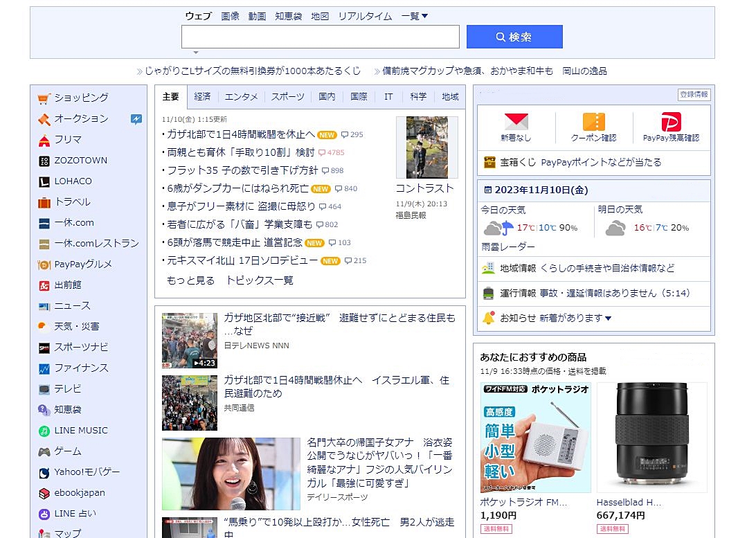Screen dimensions: 756x538
Task: Open the ショッピング cart icon
Action: pyautogui.click(x=44, y=98)
